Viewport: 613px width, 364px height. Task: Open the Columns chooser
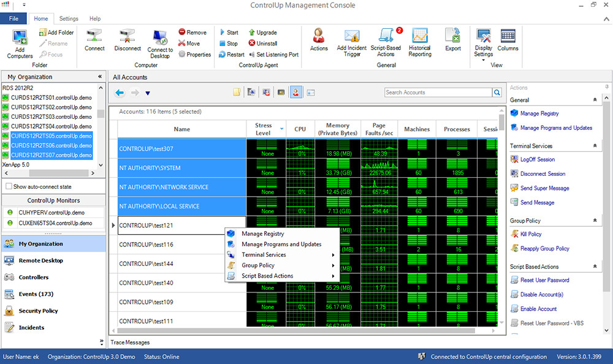[508, 40]
